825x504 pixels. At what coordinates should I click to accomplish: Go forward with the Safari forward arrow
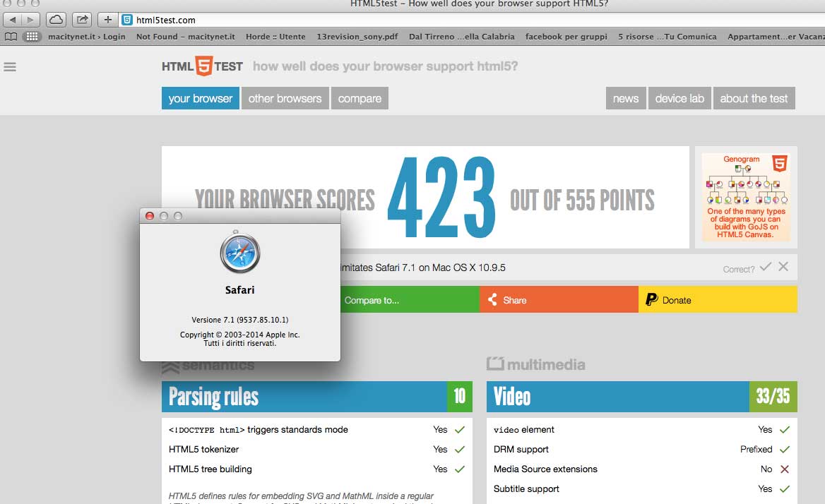(x=30, y=20)
